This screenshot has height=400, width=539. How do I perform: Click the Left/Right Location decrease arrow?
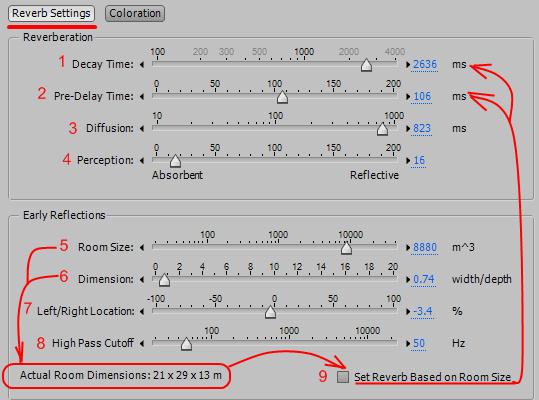click(x=142, y=311)
